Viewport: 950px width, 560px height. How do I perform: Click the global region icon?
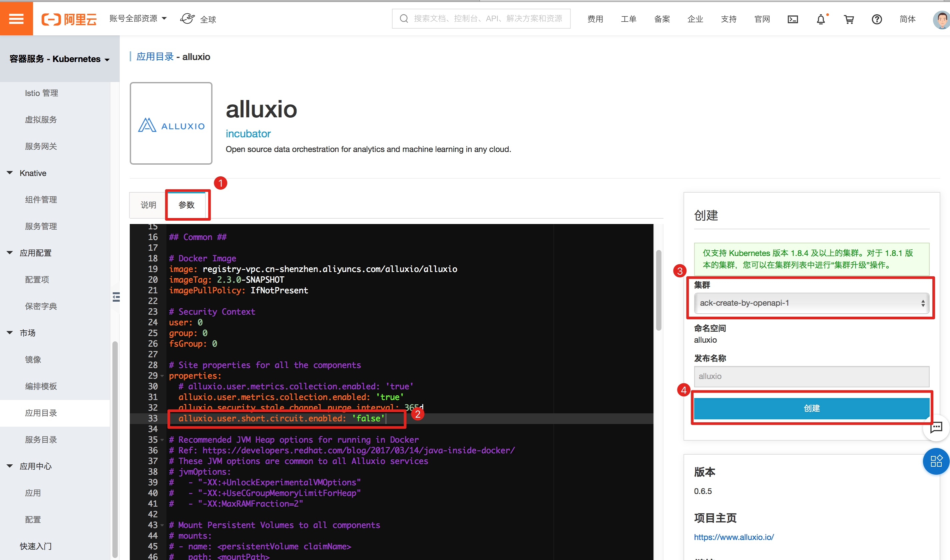pyautogui.click(x=187, y=18)
